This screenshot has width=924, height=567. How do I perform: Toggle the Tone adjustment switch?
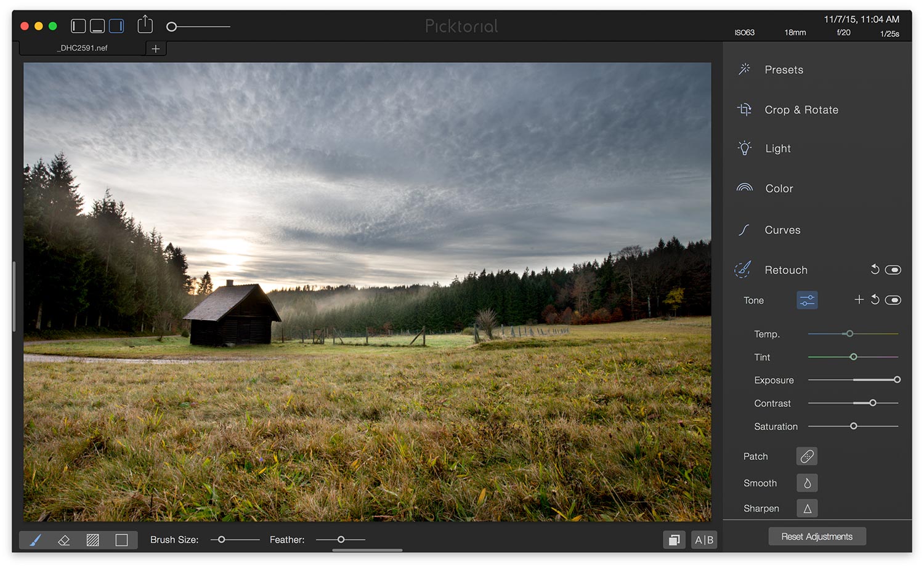893,300
